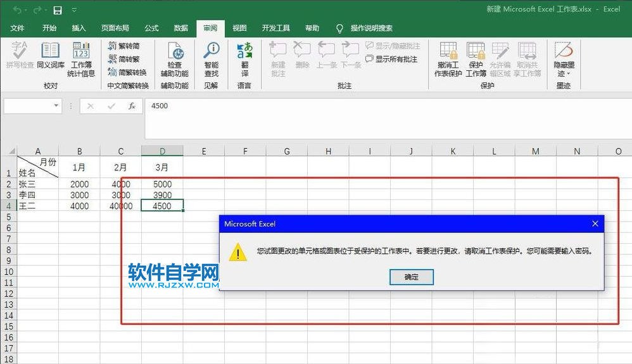
Task: Select cell with value 3900
Action: 162,195
